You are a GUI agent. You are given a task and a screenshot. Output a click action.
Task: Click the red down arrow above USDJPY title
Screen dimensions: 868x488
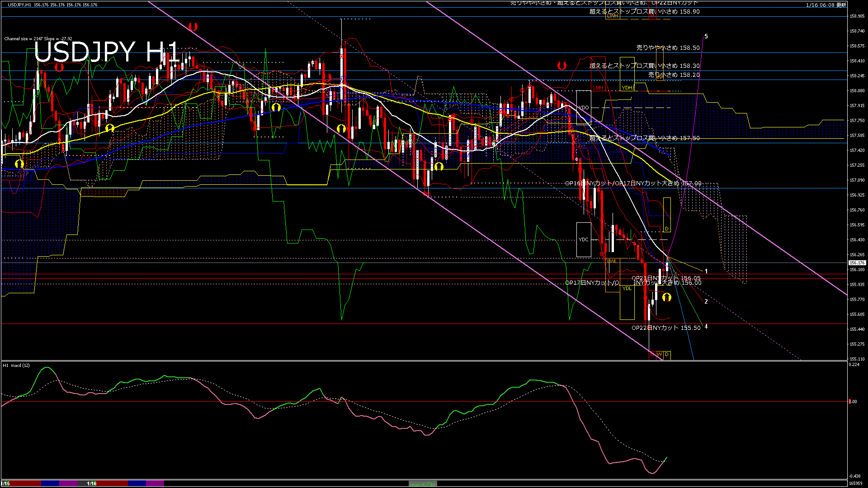(x=193, y=27)
